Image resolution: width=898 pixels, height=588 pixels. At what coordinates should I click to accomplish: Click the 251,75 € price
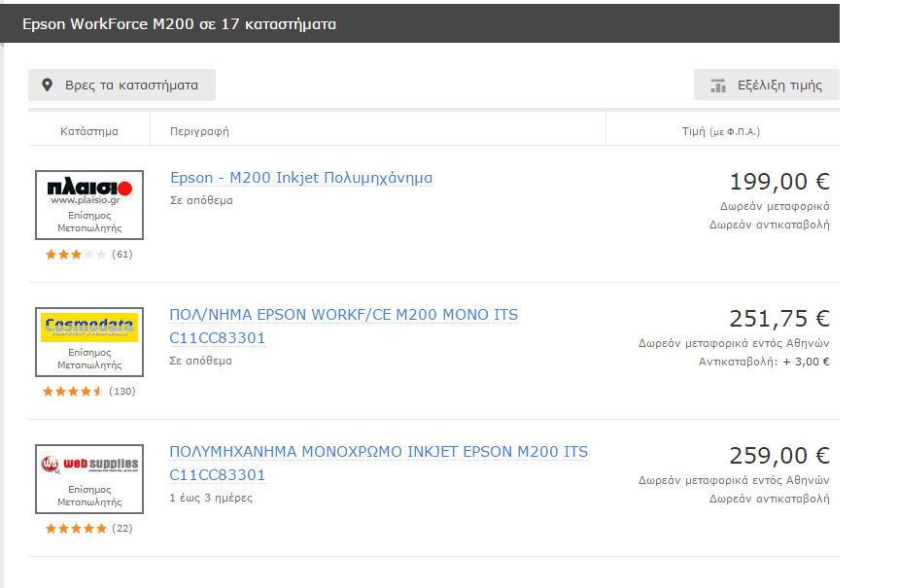coord(779,319)
